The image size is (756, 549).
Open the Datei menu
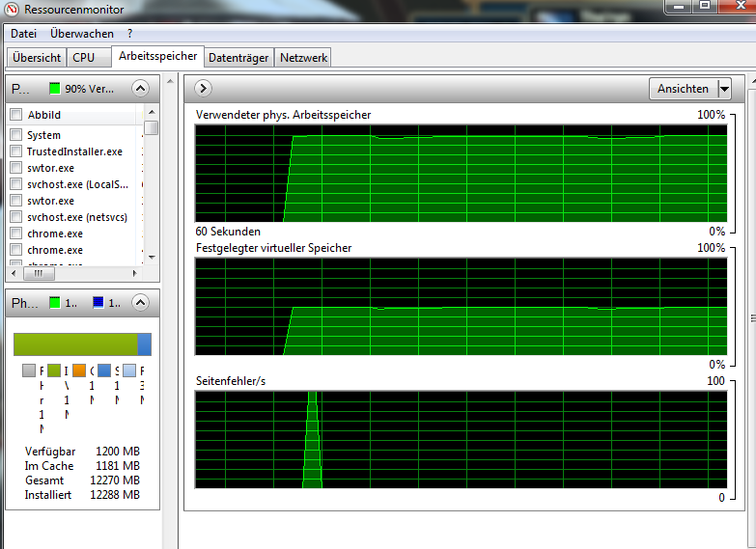23,34
